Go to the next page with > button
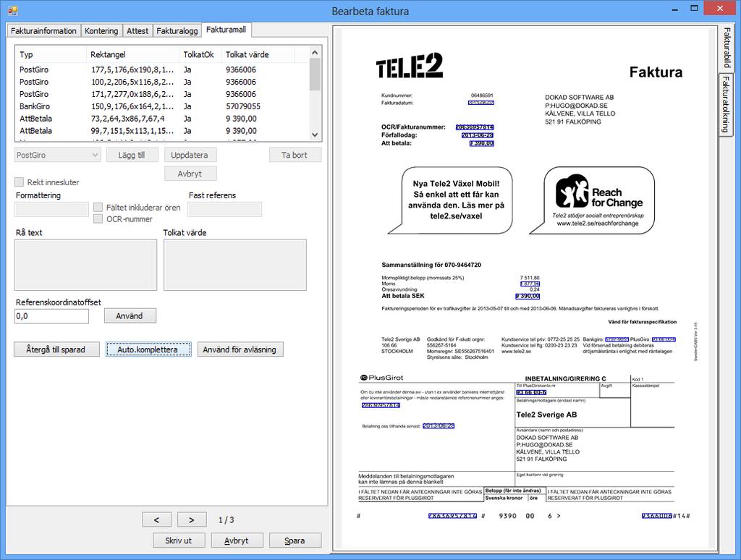This screenshot has height=560, width=741. (192, 519)
